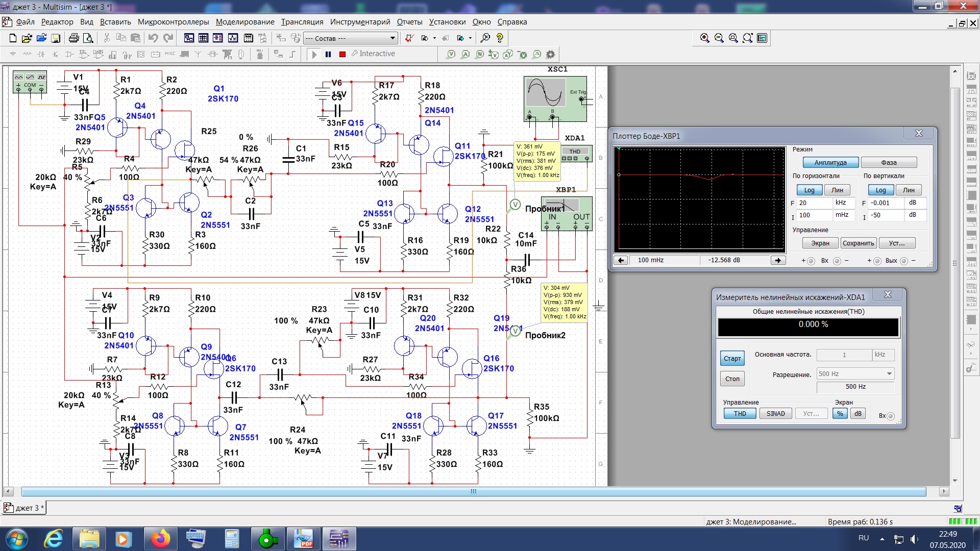Image resolution: width=980 pixels, height=551 pixels.
Task: Toggle the distortion display to dB
Action: 858,414
